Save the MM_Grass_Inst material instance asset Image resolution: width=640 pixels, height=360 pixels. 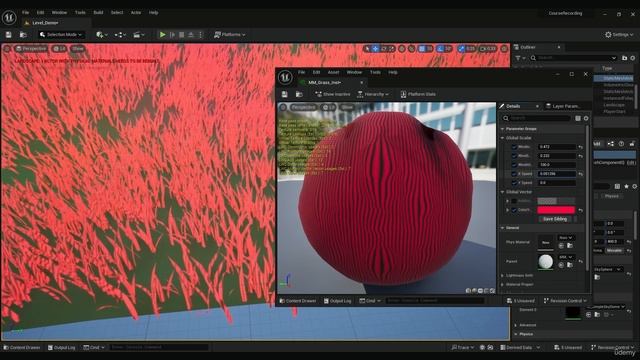coord(284,94)
